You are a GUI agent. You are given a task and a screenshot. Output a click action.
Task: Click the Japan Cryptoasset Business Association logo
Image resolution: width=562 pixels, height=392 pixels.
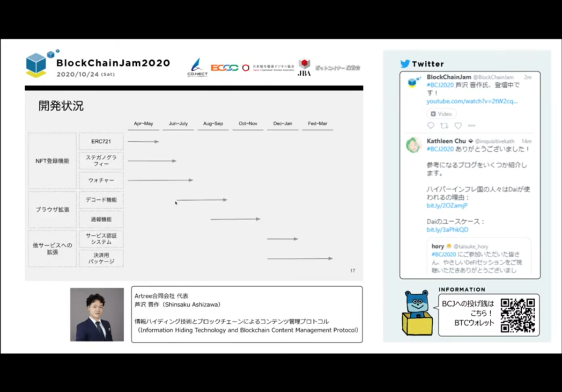tap(268, 68)
